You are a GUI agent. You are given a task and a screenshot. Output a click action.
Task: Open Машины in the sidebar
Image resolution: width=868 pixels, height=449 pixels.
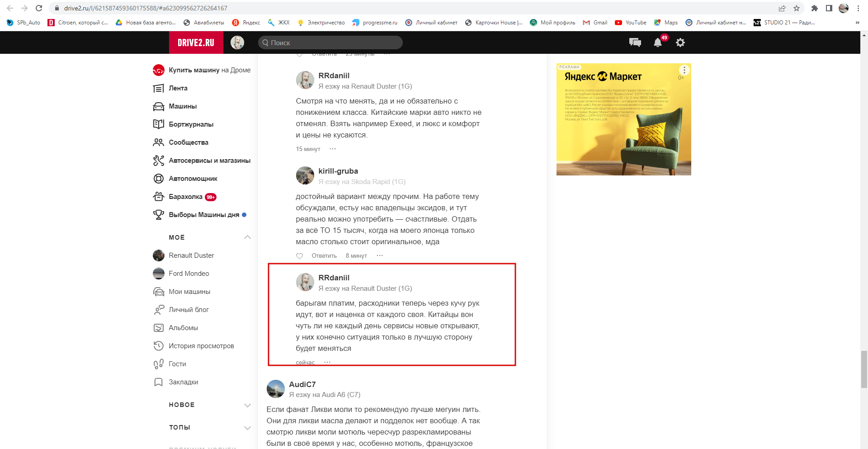pos(183,106)
